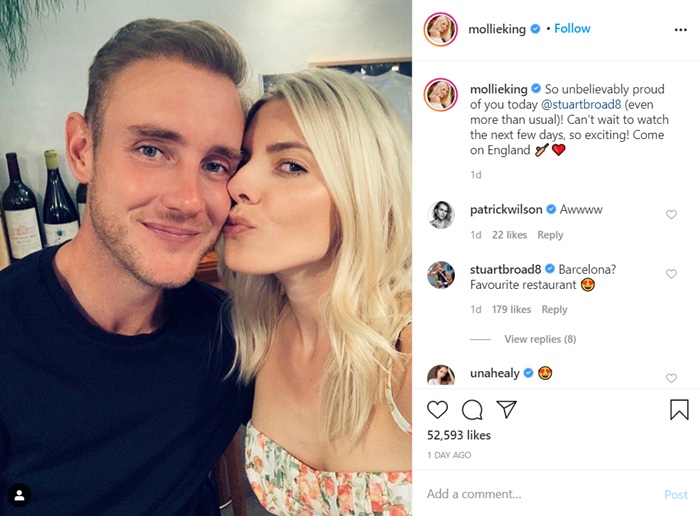The width and height of the screenshot is (700, 516).
Task: Save post with the bookmark icon
Action: (679, 409)
